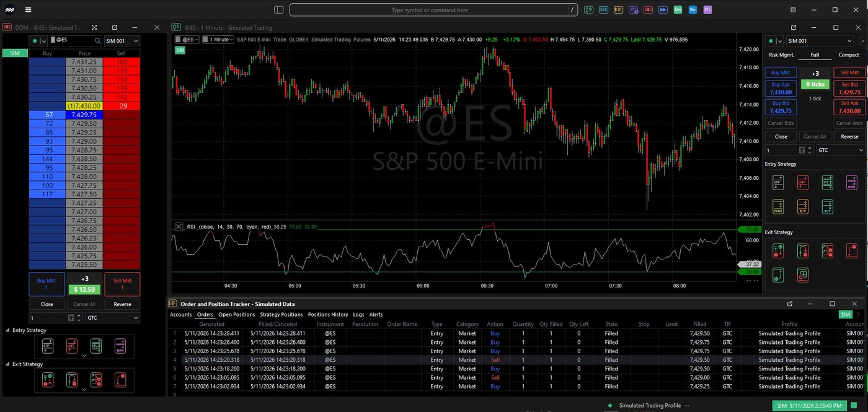
Task: Open the green status dot dropdown in DOM
Action: (38, 40)
